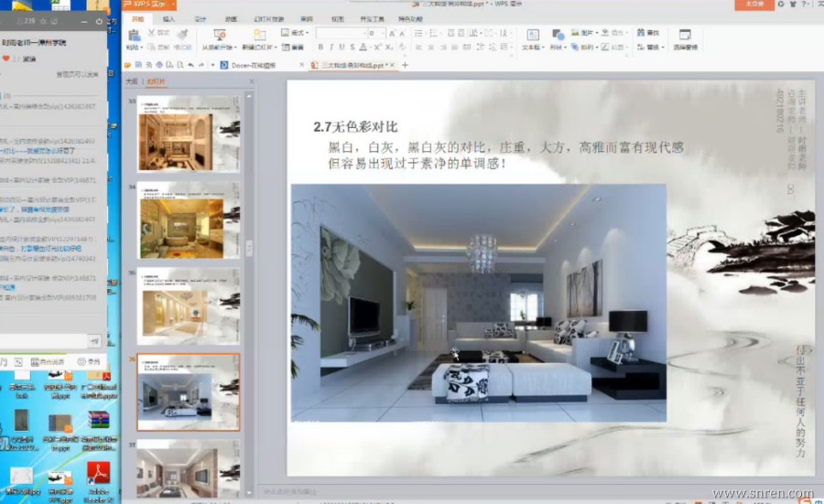Select the Format Painter brush icon

[x=183, y=34]
